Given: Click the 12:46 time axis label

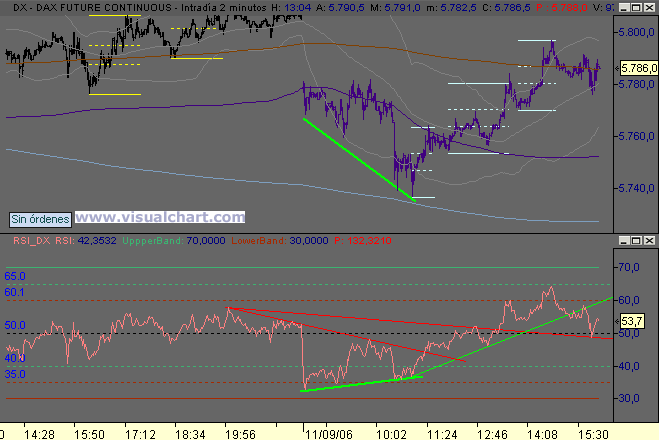Looking at the screenshot, I should point(492,434).
